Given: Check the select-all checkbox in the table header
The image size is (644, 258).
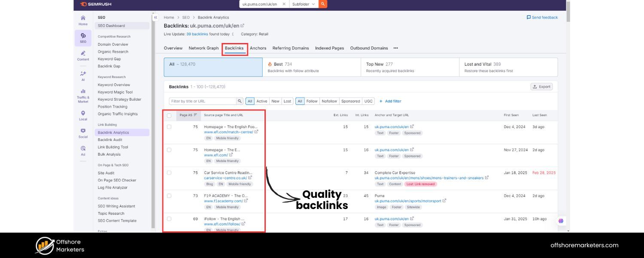Looking at the screenshot, I should tap(169, 115).
